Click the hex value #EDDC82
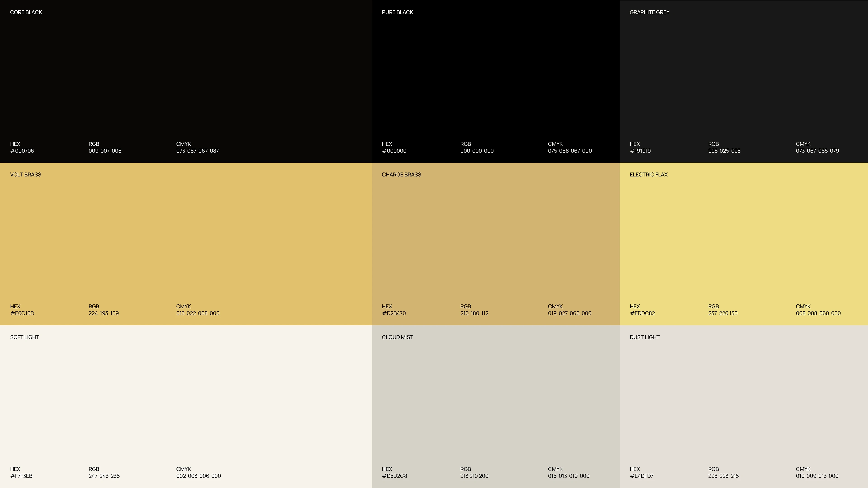Viewport: 868px width, 488px height. pyautogui.click(x=642, y=313)
